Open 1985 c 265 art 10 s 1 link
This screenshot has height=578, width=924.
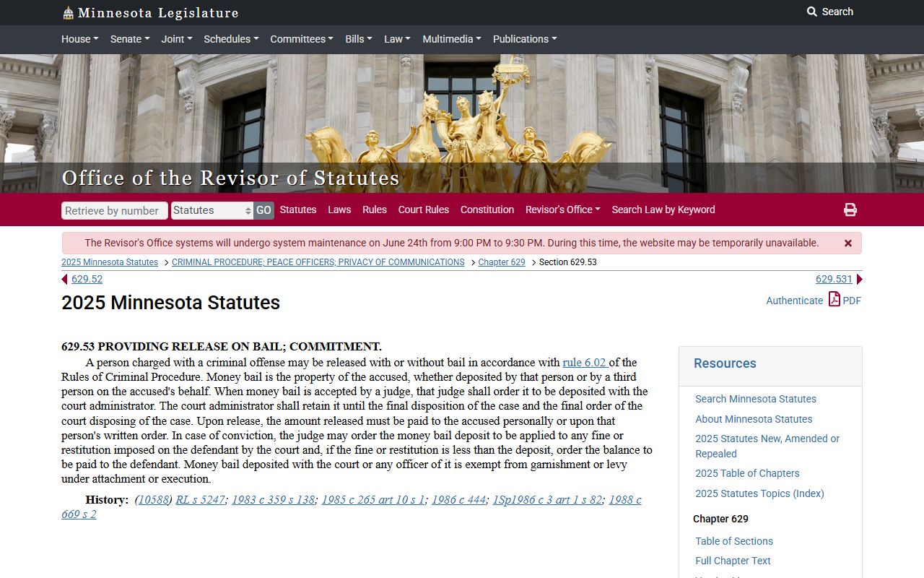point(374,500)
